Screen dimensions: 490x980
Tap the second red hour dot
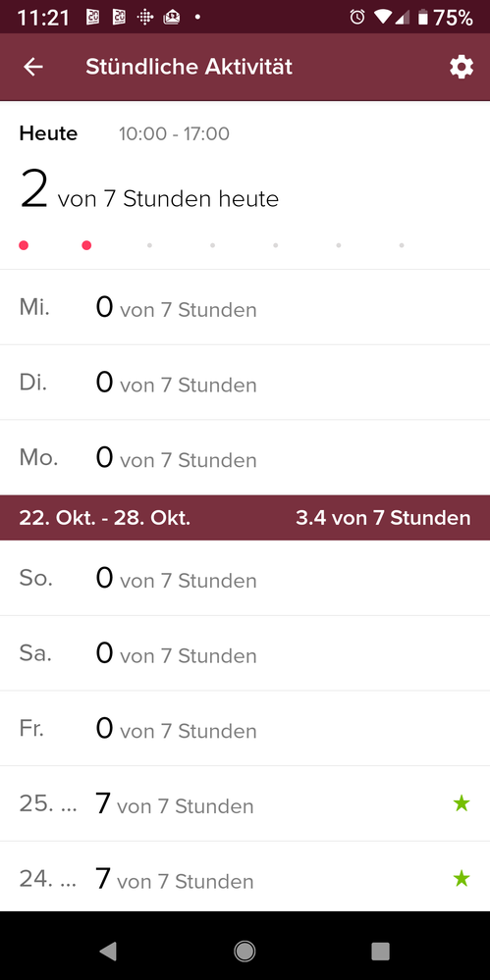87,245
